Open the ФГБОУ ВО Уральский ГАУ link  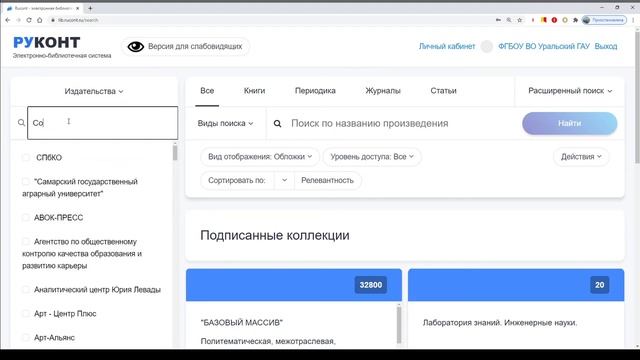(x=544, y=47)
